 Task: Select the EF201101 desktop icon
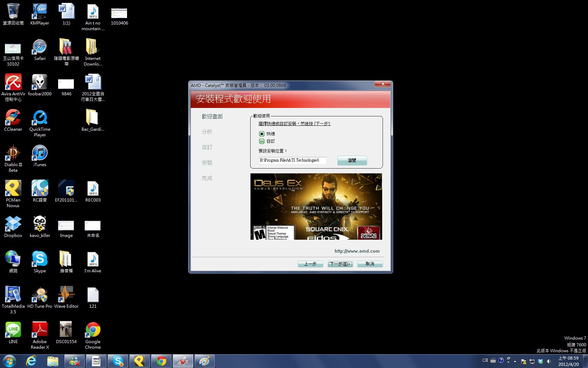[66, 191]
